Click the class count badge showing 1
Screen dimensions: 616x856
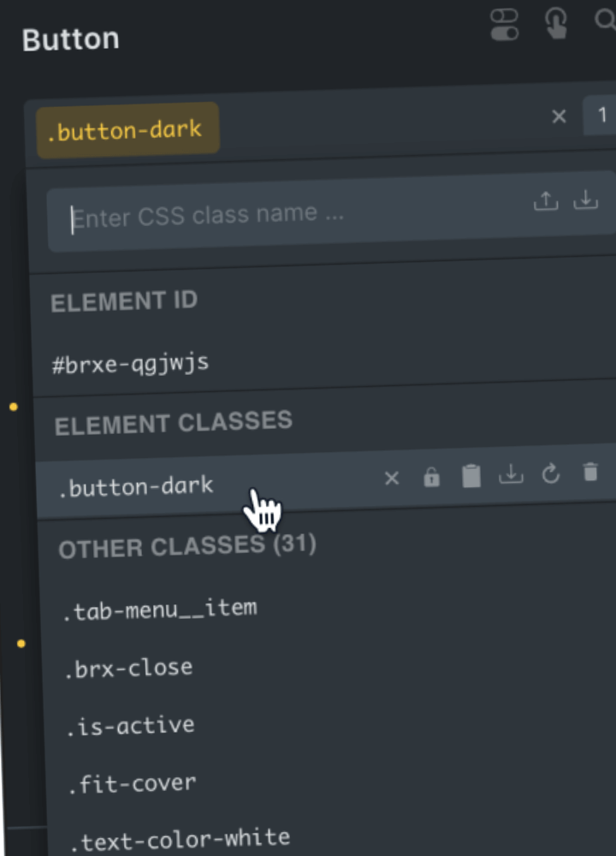601,116
